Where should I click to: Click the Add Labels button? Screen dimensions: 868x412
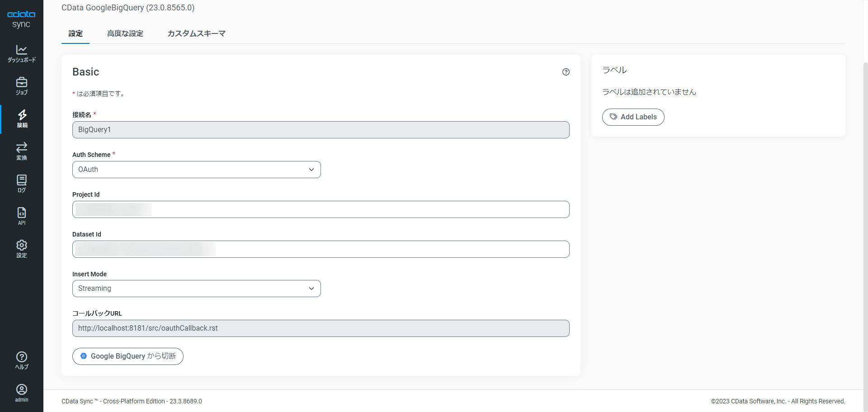(x=633, y=117)
